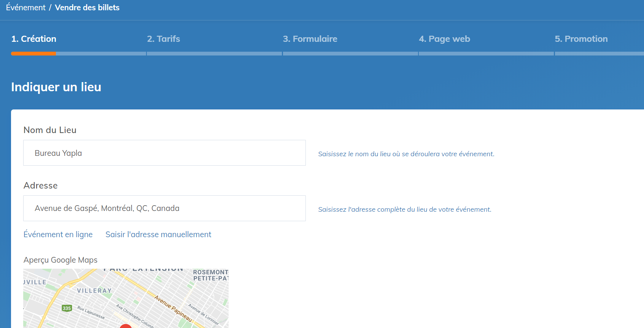This screenshot has width=644, height=328.
Task: Focus the Nom du Lieu text field
Action: (x=164, y=153)
